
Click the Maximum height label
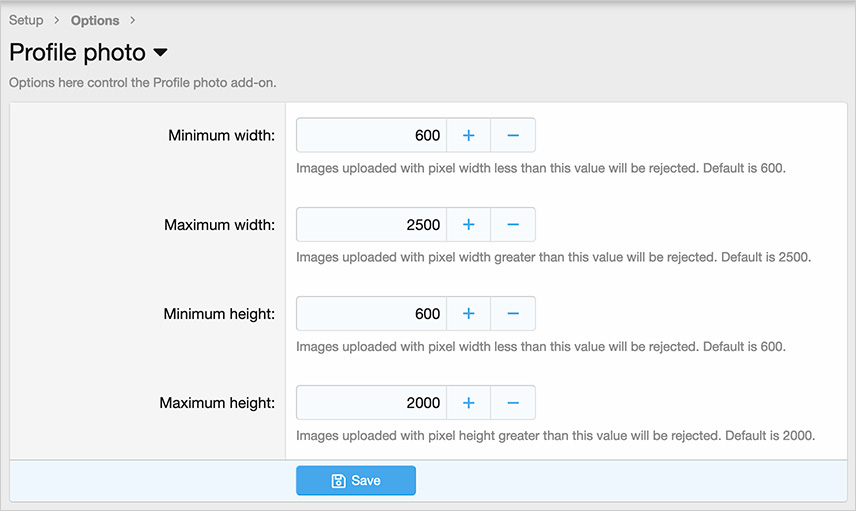tap(217, 403)
